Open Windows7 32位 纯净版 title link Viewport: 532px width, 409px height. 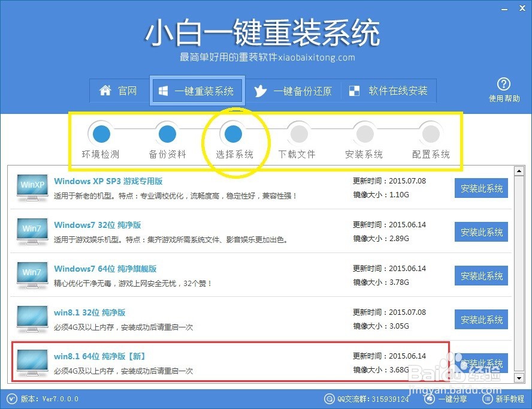(98, 225)
